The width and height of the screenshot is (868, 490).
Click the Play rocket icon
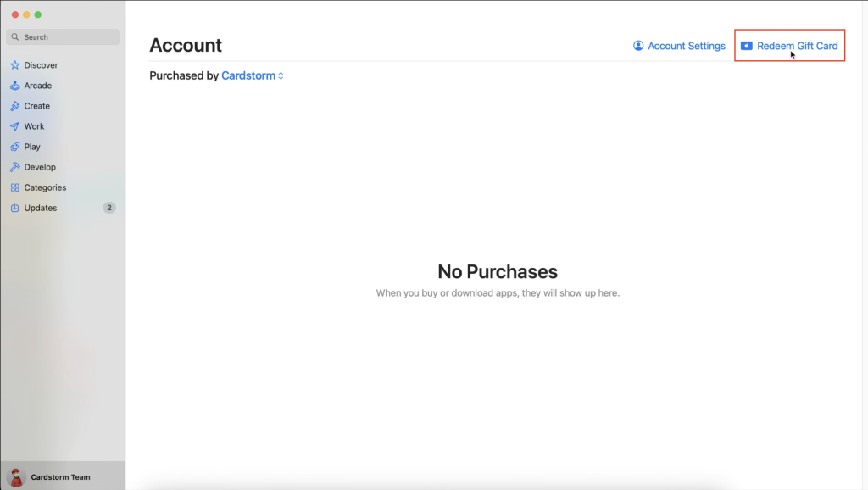[x=15, y=147]
